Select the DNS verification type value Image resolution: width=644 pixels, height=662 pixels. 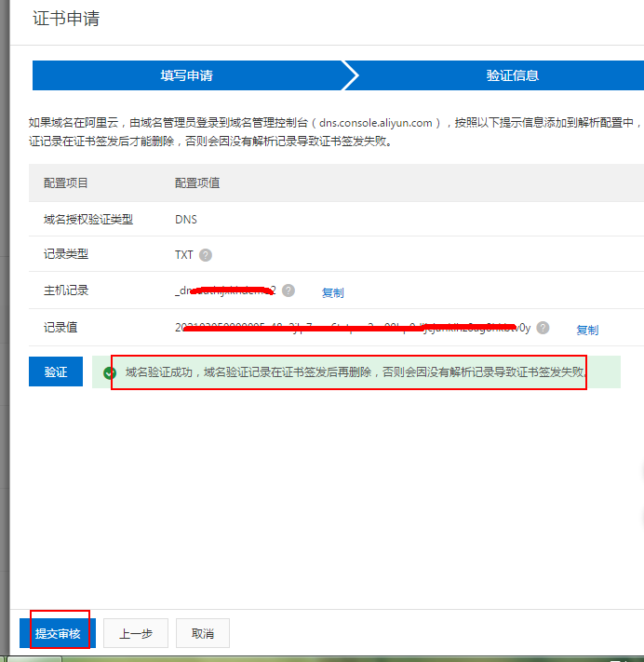[x=186, y=220]
